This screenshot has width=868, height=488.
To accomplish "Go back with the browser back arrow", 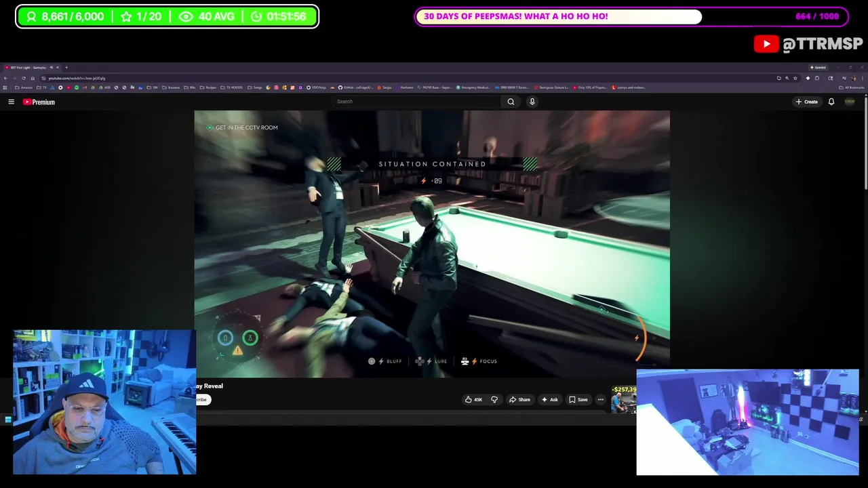I will (x=5, y=78).
